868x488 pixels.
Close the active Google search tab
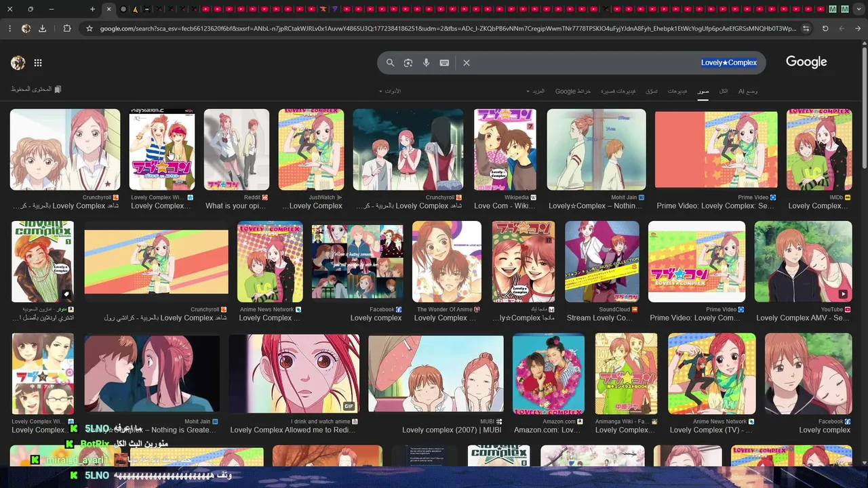tap(108, 9)
